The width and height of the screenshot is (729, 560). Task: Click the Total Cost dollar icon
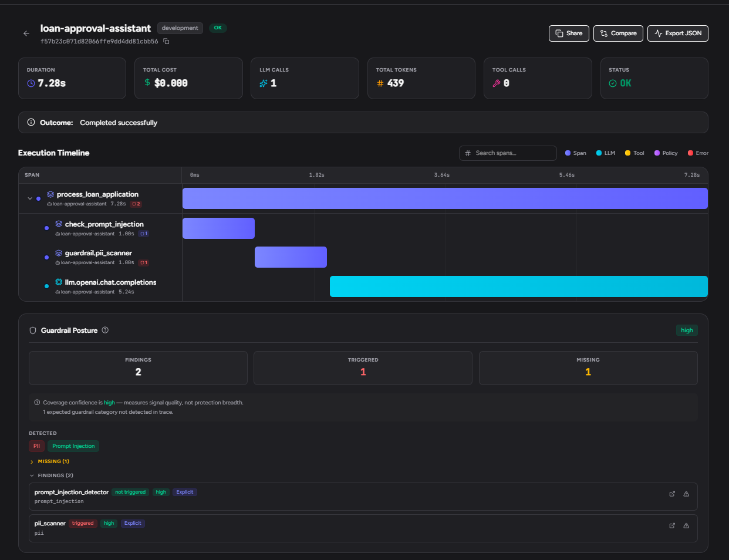point(147,83)
